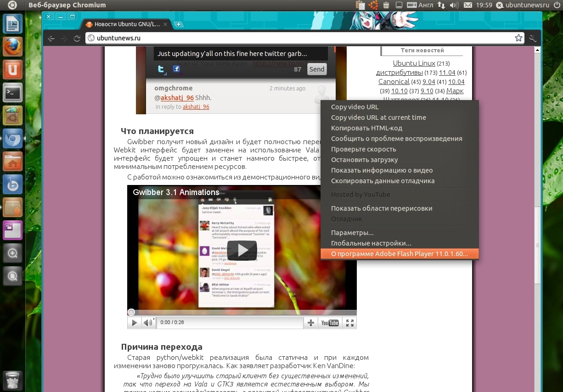This screenshot has width=563, height=392.
Task: Select Copy video URL in context menu
Action: click(400, 107)
